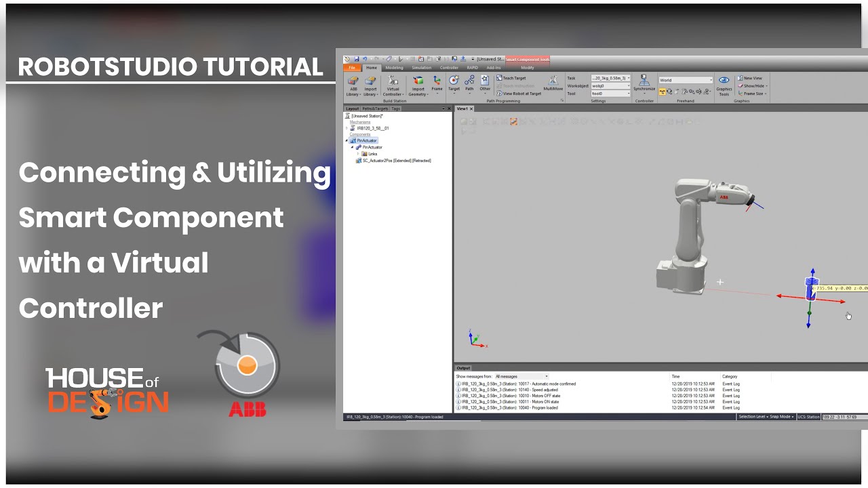Click the last Freehand tool icon

[x=706, y=91]
